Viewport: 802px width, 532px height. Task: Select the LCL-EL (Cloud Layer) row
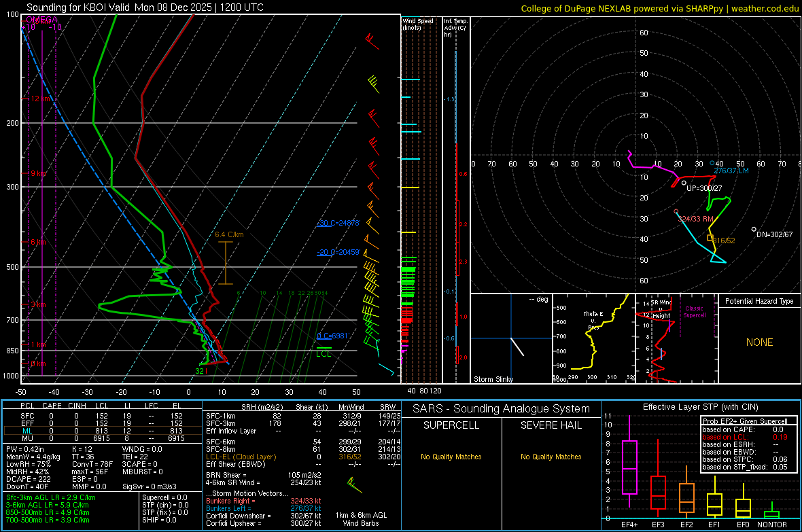point(303,457)
